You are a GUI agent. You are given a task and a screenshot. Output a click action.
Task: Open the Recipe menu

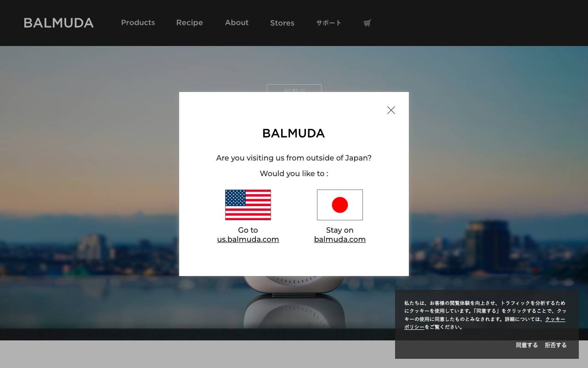pyautogui.click(x=189, y=23)
